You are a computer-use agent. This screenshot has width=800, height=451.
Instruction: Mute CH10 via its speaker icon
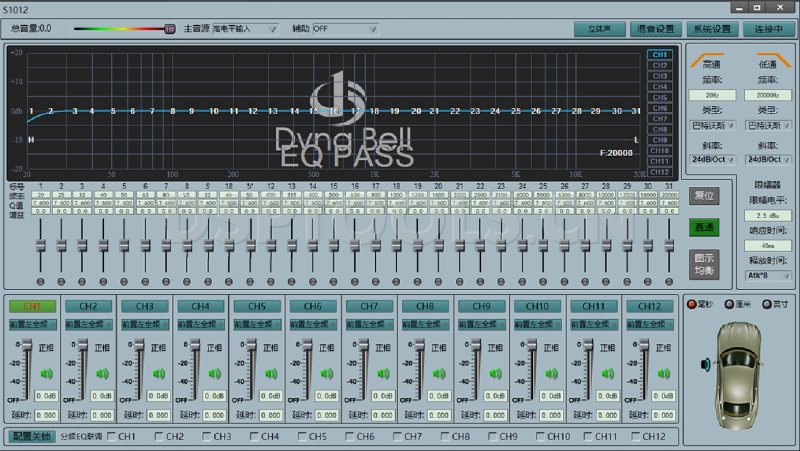pyautogui.click(x=549, y=375)
